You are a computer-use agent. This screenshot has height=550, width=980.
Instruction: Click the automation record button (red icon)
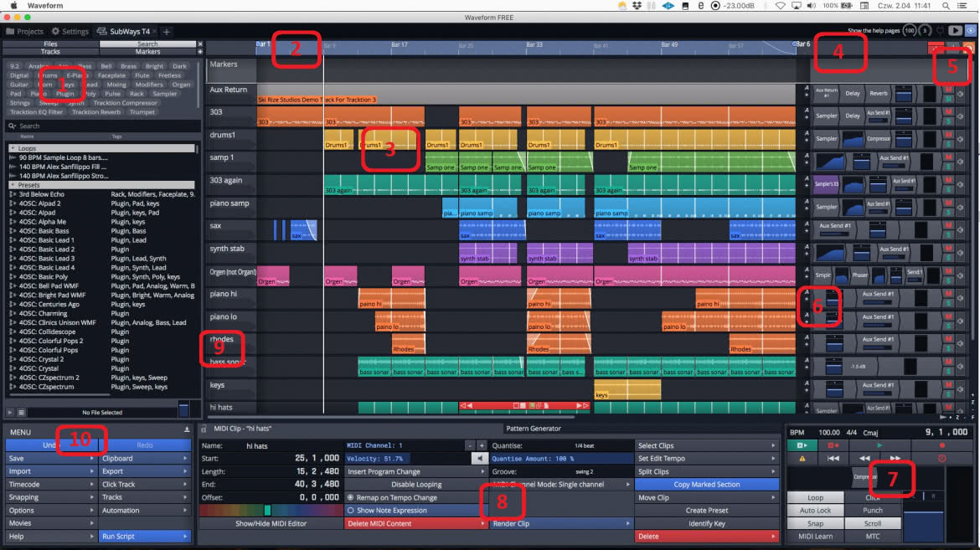coord(833,445)
